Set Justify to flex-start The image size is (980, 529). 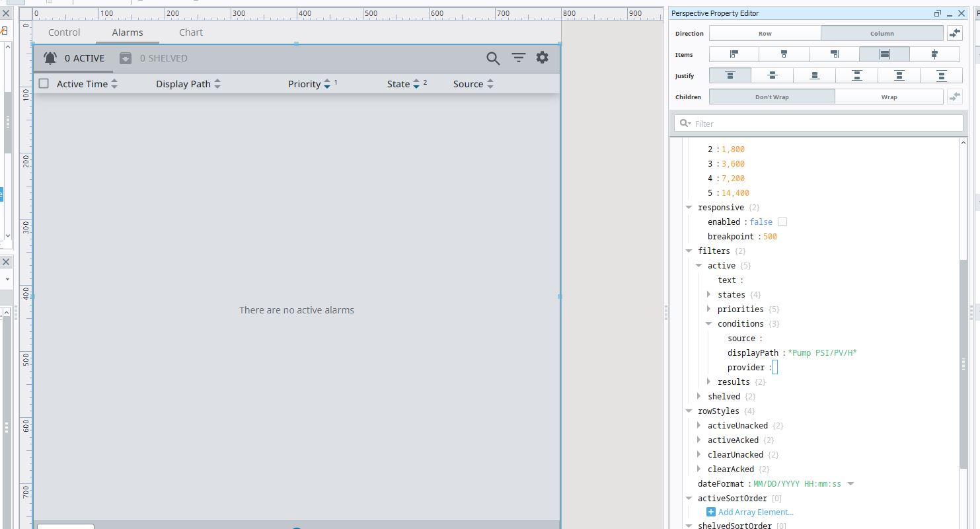pos(730,75)
